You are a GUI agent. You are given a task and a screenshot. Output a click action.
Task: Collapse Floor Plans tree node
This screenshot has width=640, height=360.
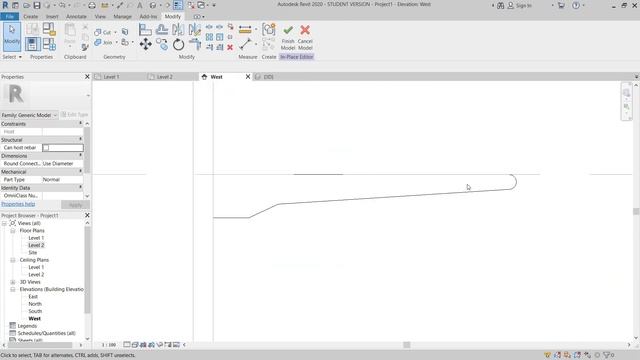click(x=13, y=231)
